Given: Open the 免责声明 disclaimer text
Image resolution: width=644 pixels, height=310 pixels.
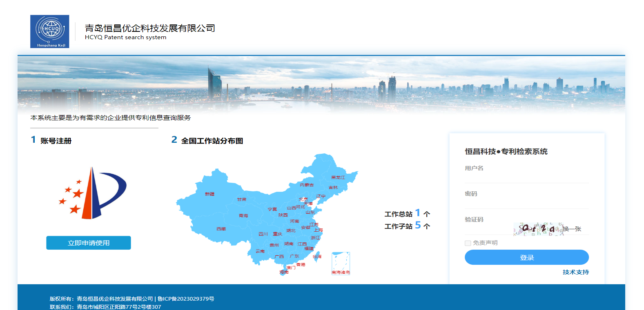Looking at the screenshot, I should coord(485,243).
